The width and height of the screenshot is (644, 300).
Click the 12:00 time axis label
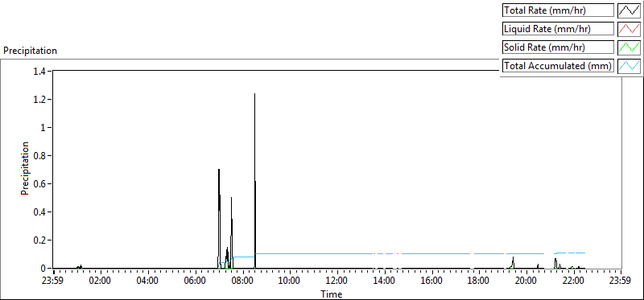click(337, 282)
